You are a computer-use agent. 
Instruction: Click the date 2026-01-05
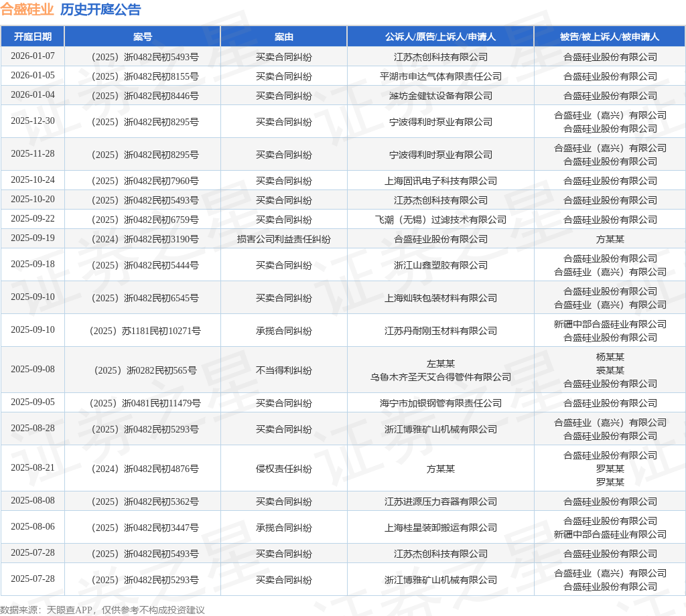(x=33, y=75)
